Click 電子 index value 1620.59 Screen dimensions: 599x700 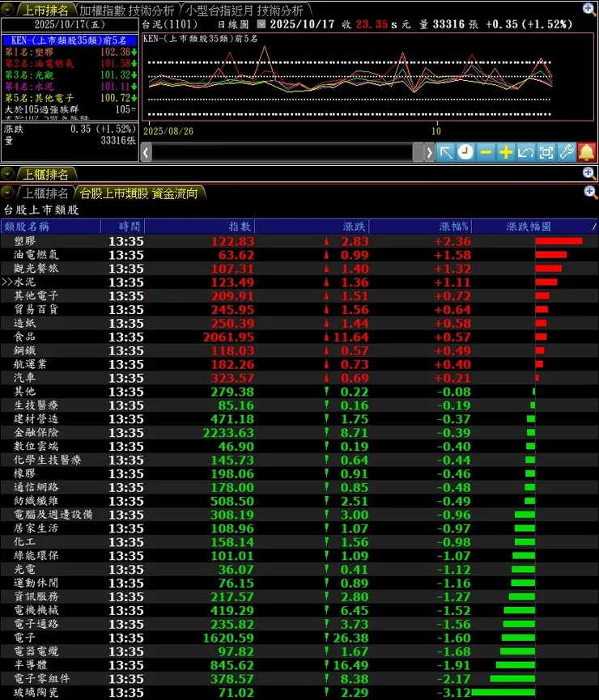pos(228,638)
